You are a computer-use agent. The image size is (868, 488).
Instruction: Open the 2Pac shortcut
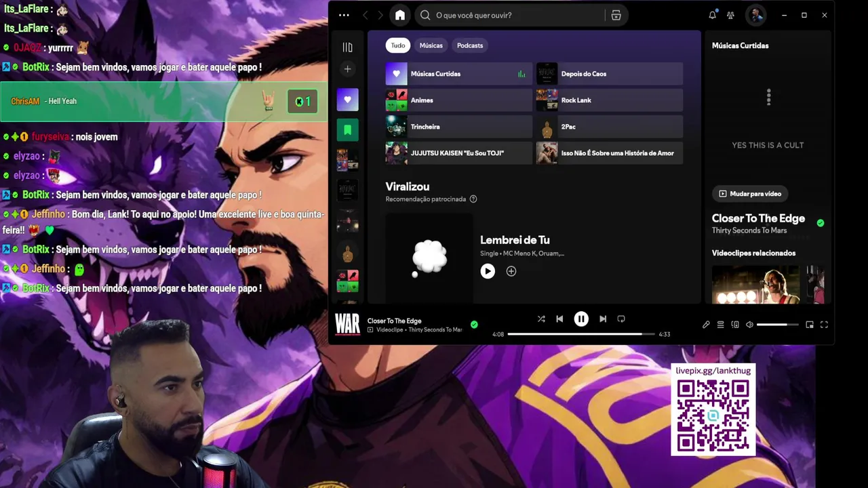tap(610, 127)
